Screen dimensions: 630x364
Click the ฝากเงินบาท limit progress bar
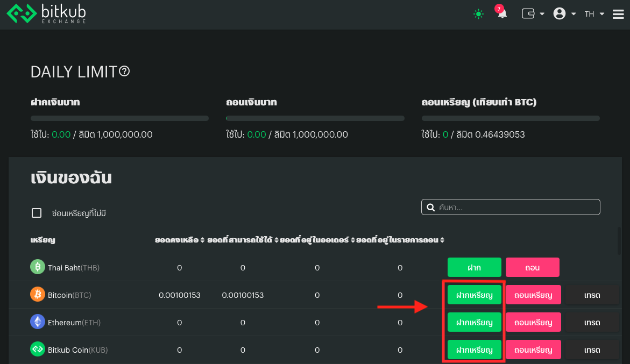[120, 118]
